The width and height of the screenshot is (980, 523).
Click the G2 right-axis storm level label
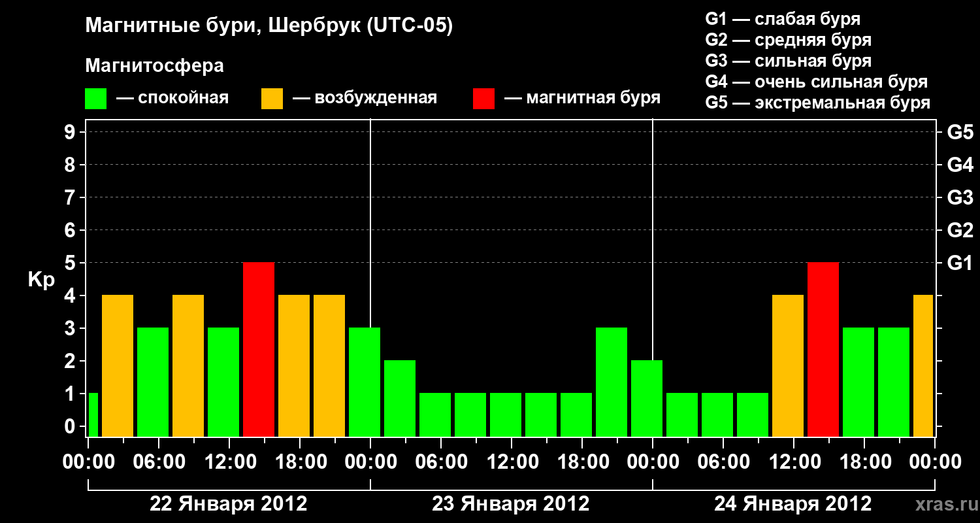pos(960,231)
